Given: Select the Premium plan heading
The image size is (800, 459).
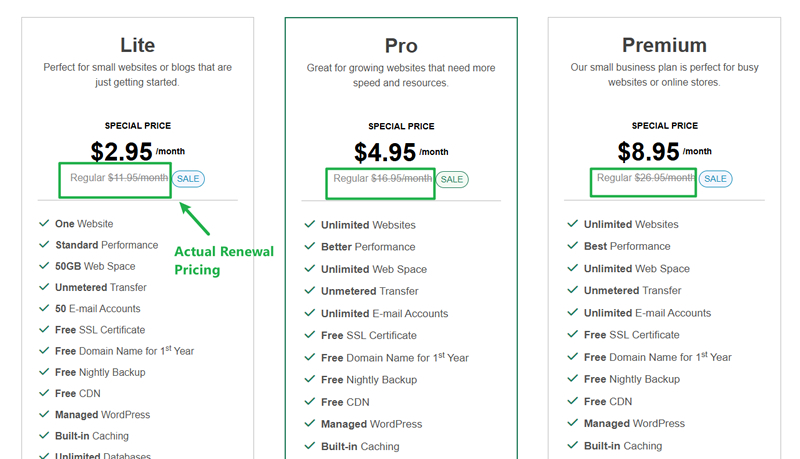Looking at the screenshot, I should (664, 45).
